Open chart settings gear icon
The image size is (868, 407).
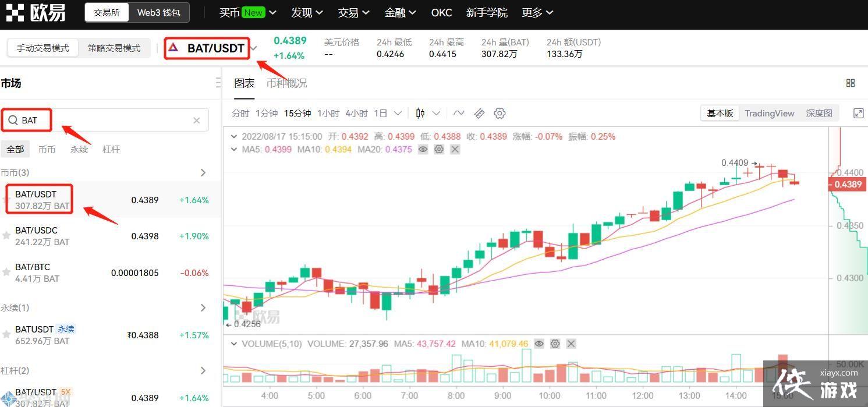499,113
